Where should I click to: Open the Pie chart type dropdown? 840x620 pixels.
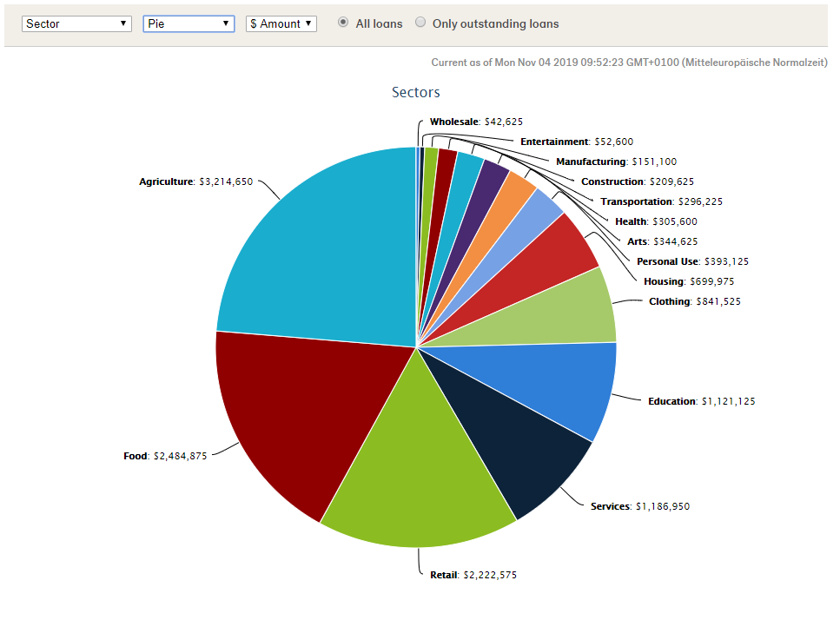(x=189, y=23)
